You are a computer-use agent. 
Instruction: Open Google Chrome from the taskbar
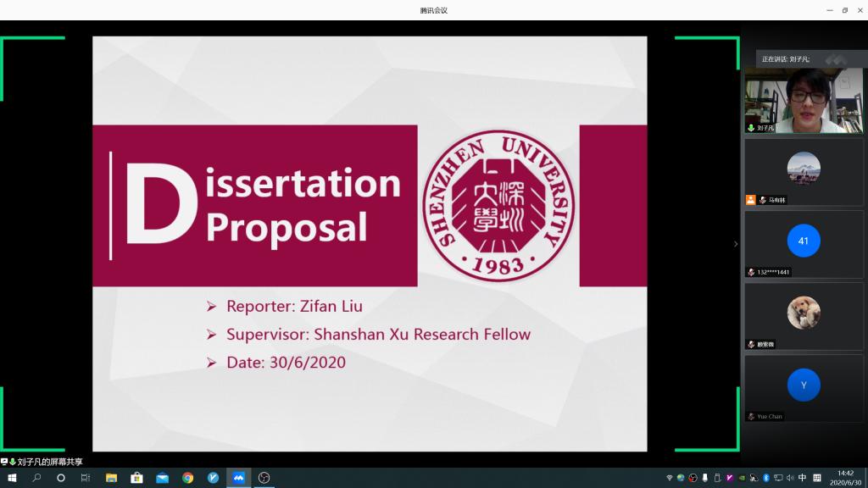click(187, 478)
